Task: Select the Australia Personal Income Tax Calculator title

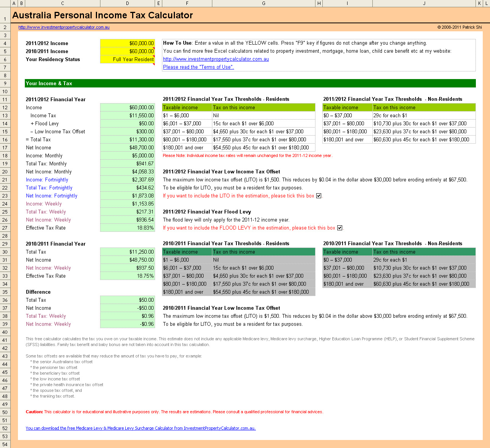Action: point(103,15)
